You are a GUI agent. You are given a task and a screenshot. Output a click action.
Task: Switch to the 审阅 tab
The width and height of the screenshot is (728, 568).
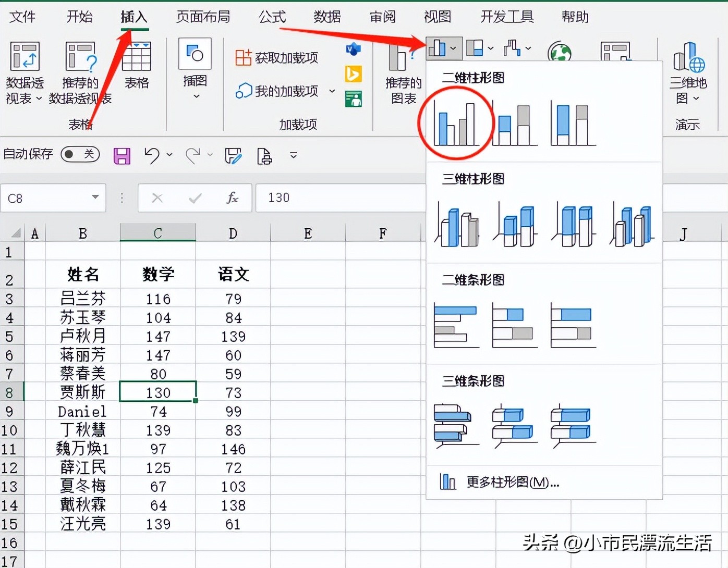(383, 17)
